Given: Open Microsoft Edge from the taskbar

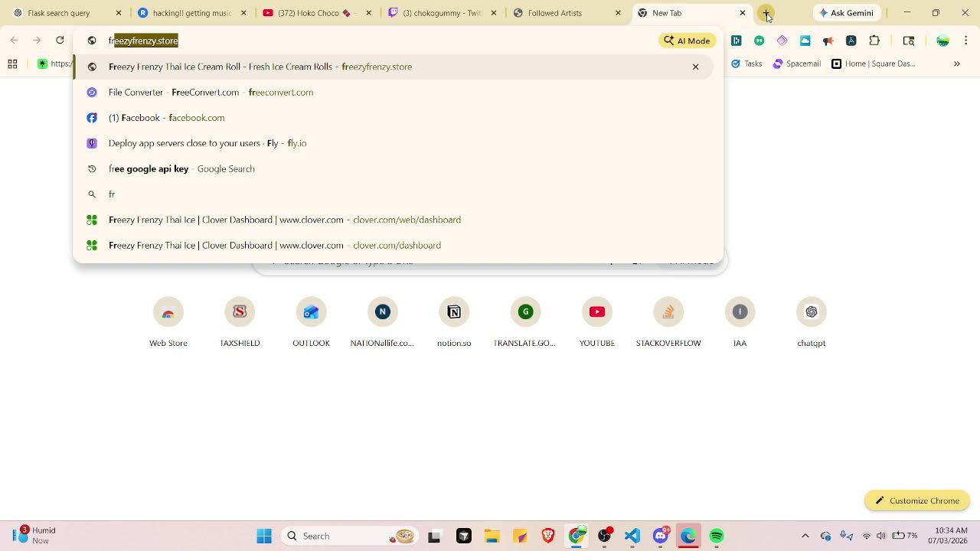Looking at the screenshot, I should point(688,536).
